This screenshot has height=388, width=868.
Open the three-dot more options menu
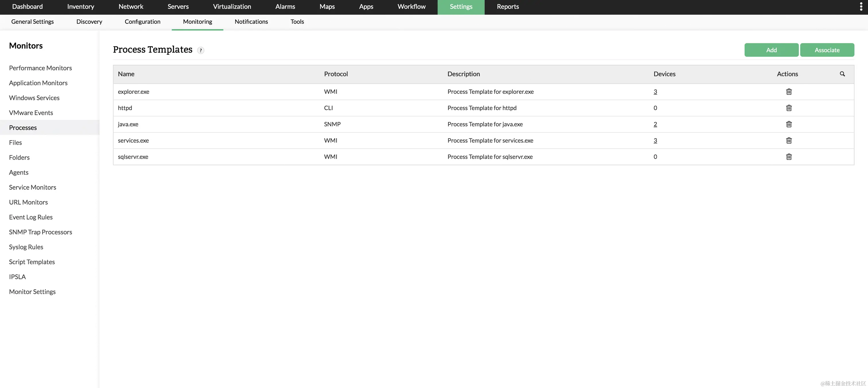tap(861, 7)
